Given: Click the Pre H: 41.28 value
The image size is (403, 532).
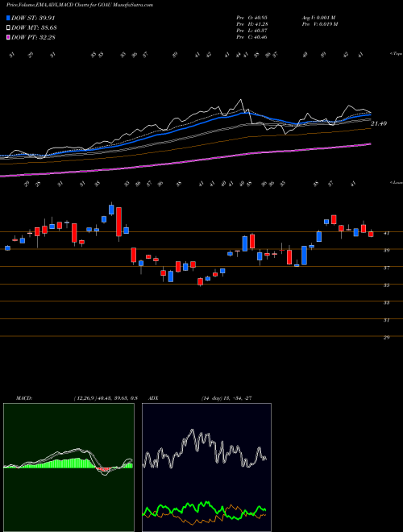Looking at the screenshot, I should click(x=252, y=24).
